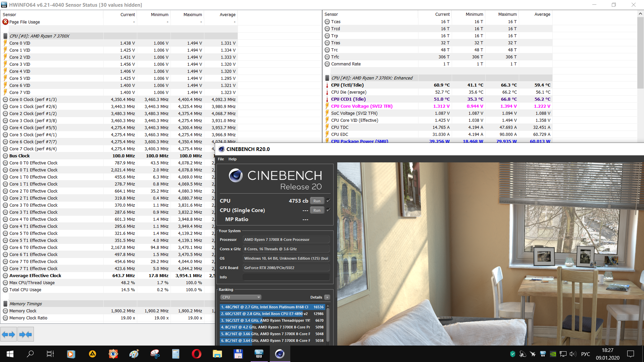
Task: Select the Xeon Platinum 8168 ranking entry
Action: (272, 307)
